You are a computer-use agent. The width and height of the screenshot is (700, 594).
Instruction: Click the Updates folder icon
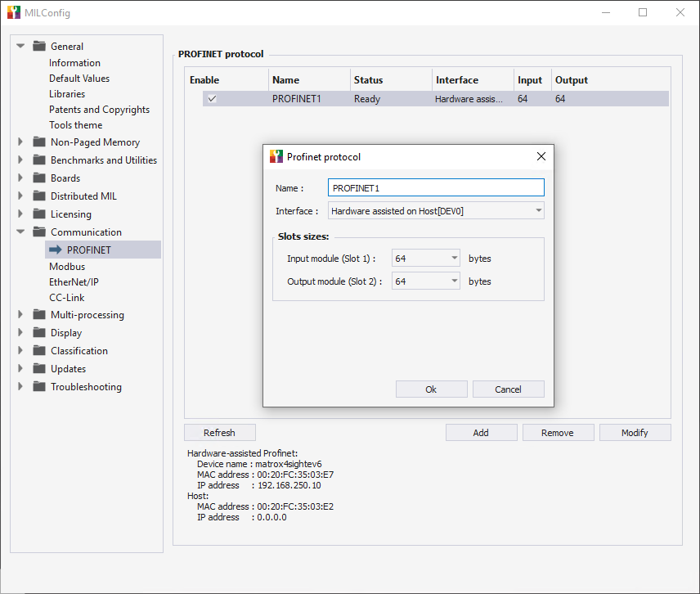38,369
